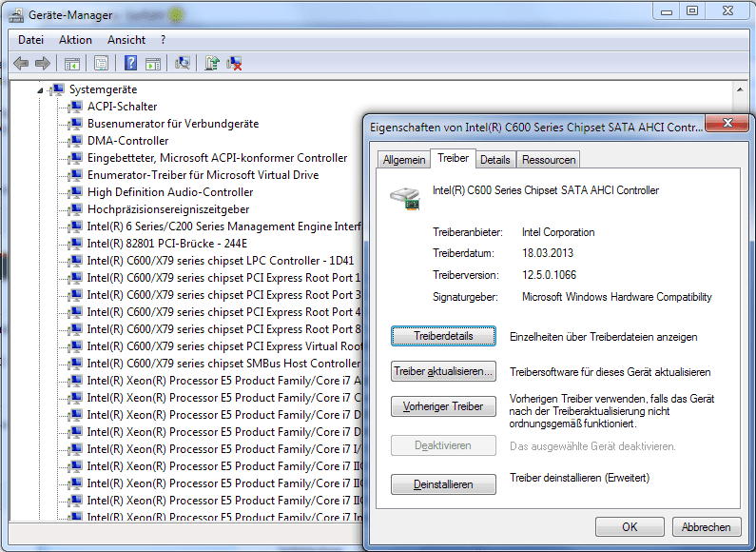Click the Treiberanbieter: label
Image resolution: width=756 pixels, height=552 pixels.
[x=468, y=232]
